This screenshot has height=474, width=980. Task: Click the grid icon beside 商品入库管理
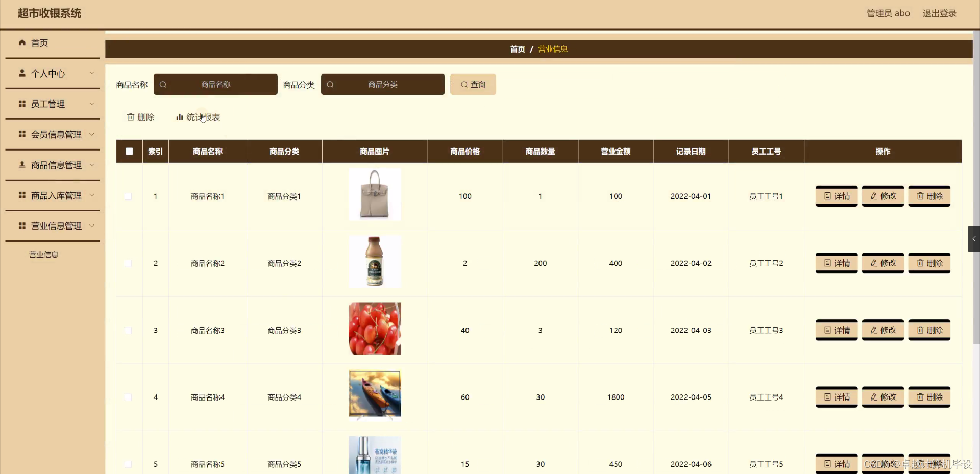[x=22, y=195]
